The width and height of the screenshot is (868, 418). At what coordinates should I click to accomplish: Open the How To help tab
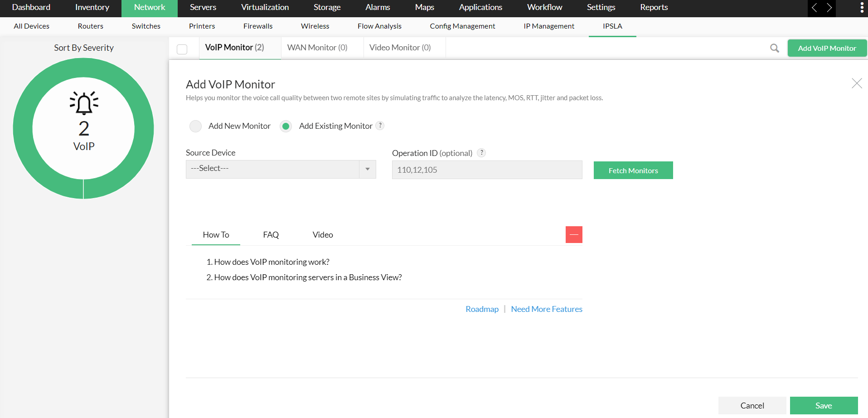point(216,235)
